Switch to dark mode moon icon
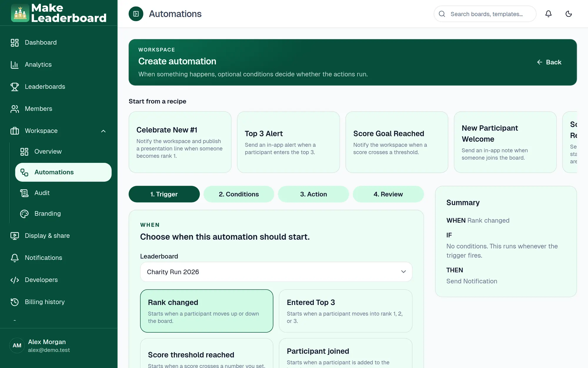The height and width of the screenshot is (368, 588). click(x=569, y=14)
